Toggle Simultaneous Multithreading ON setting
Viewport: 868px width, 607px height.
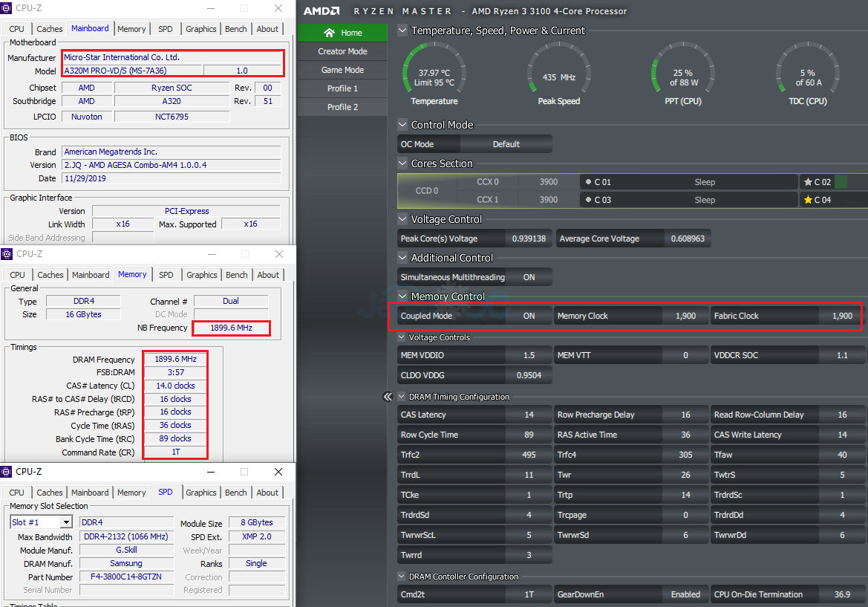pyautogui.click(x=529, y=277)
